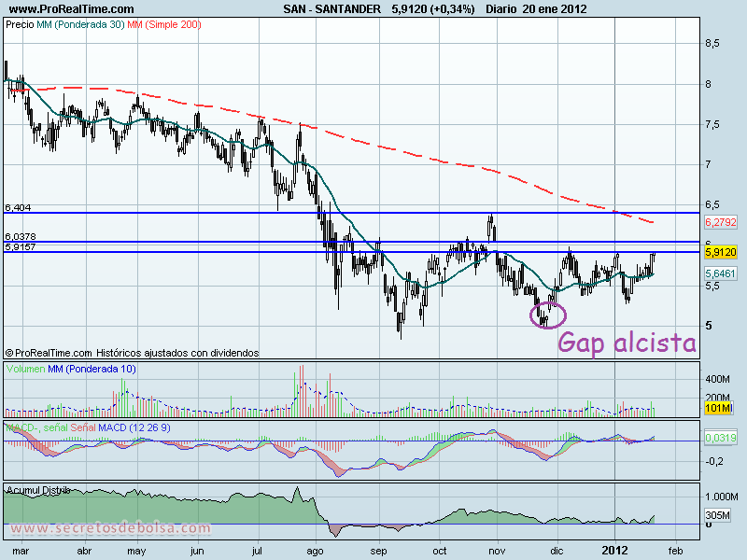Click the Volumen label in volume panel
Screen dimensions: 747x560
point(26,369)
